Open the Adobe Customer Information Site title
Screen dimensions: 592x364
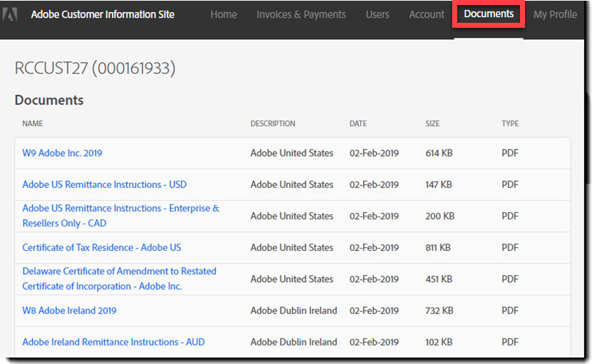pyautogui.click(x=103, y=14)
